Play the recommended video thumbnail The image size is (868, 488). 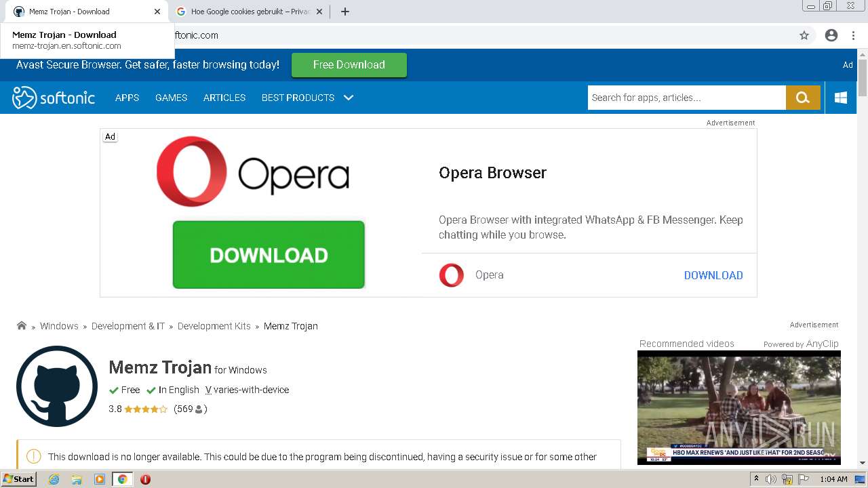tap(739, 407)
